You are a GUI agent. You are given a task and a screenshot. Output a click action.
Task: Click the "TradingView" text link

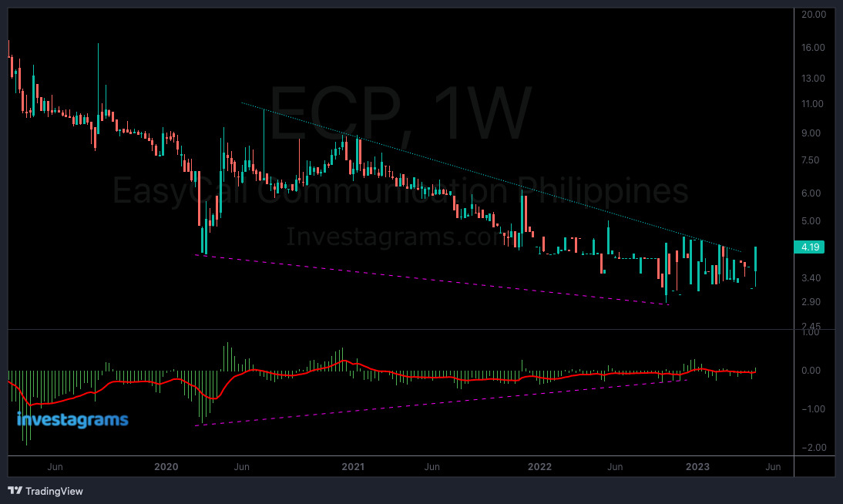tap(53, 491)
